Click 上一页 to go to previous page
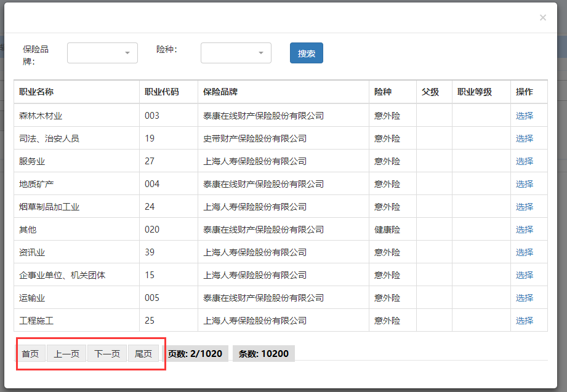567x392 pixels. point(66,354)
